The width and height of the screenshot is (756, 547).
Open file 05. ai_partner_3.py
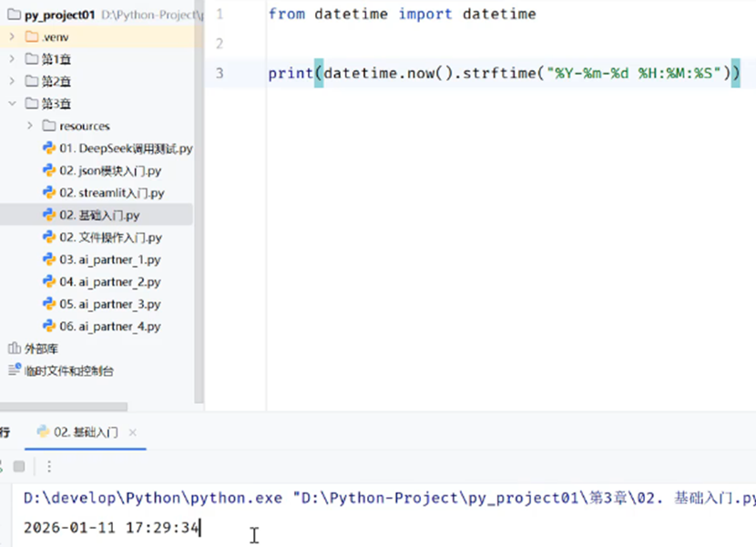point(110,304)
